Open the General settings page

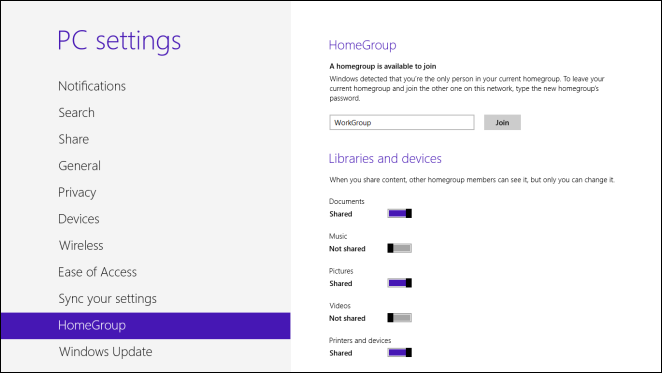(79, 166)
